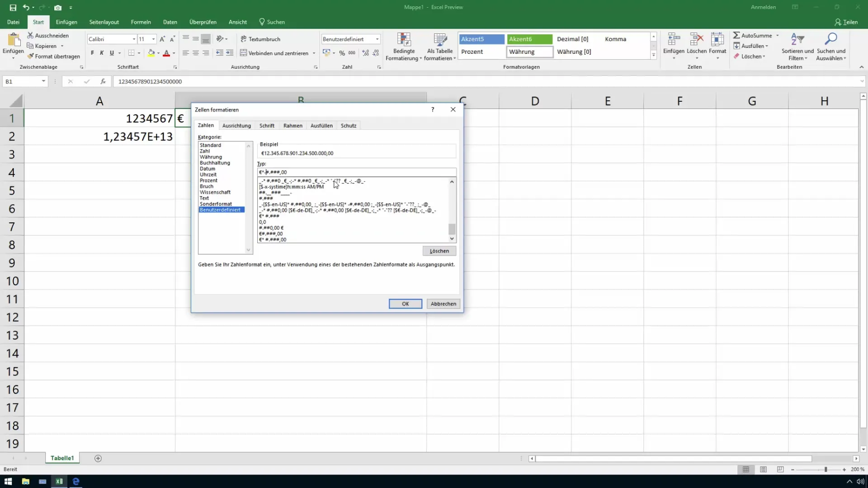This screenshot has width=868, height=488.
Task: Open File Explorer from taskbar
Action: point(25,481)
